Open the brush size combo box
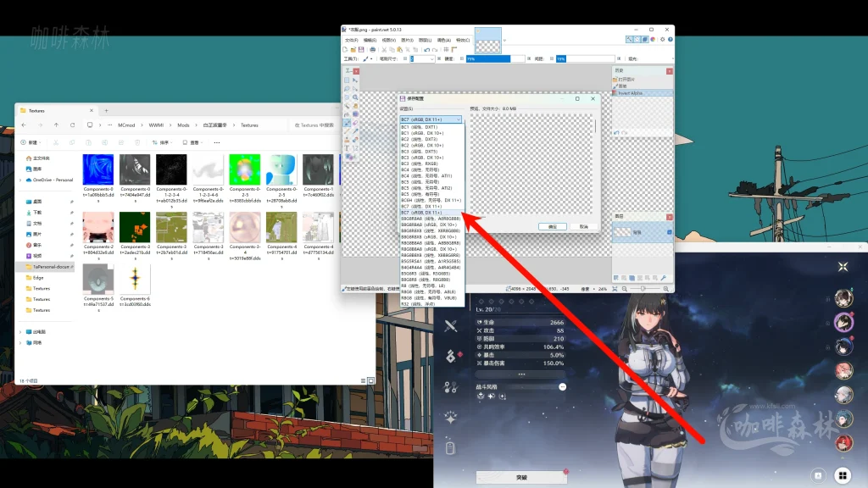This screenshot has width=868, height=488. (x=422, y=59)
